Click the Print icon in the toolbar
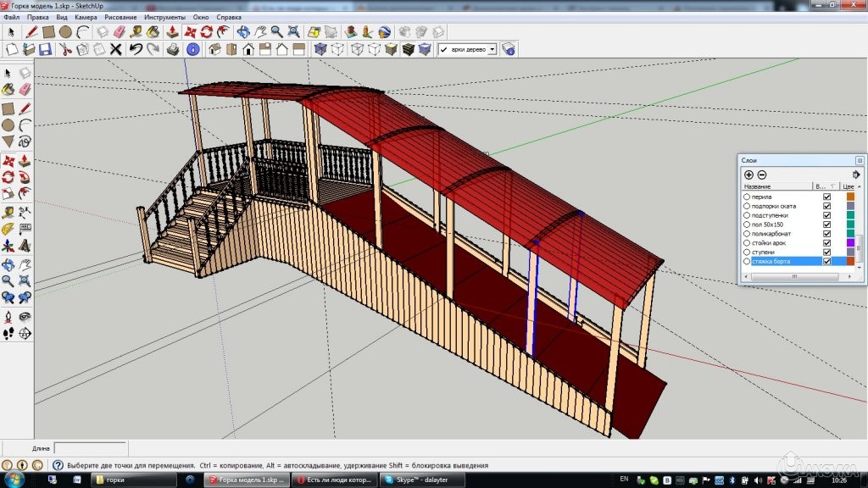Screen dimensions: 868x488 (x=173, y=49)
